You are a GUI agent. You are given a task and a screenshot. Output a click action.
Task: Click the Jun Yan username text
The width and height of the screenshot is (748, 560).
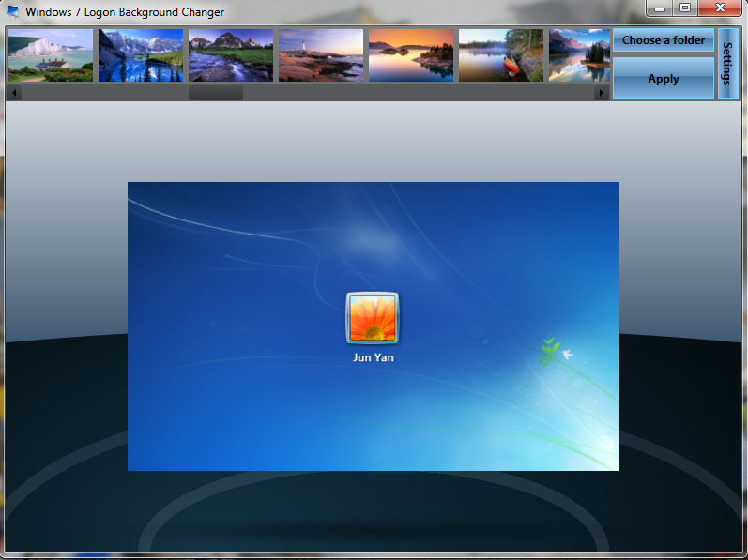(x=374, y=357)
